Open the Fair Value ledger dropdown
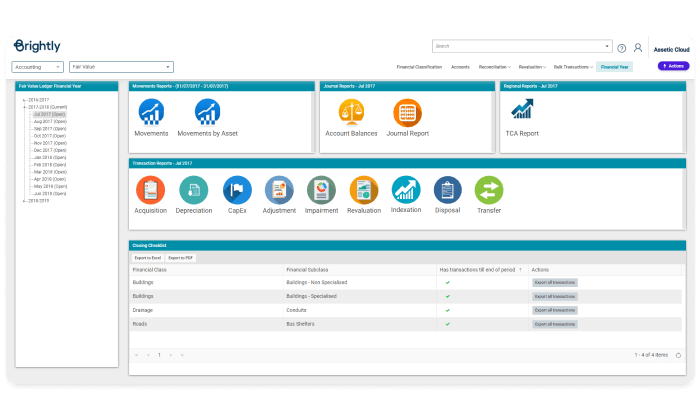This screenshot has width=700, height=420. point(121,67)
